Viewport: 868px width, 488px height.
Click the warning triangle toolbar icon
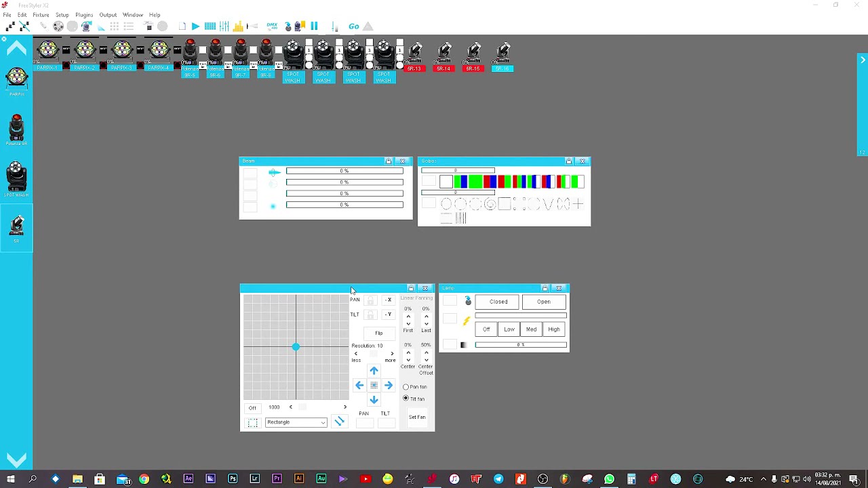coord(368,26)
